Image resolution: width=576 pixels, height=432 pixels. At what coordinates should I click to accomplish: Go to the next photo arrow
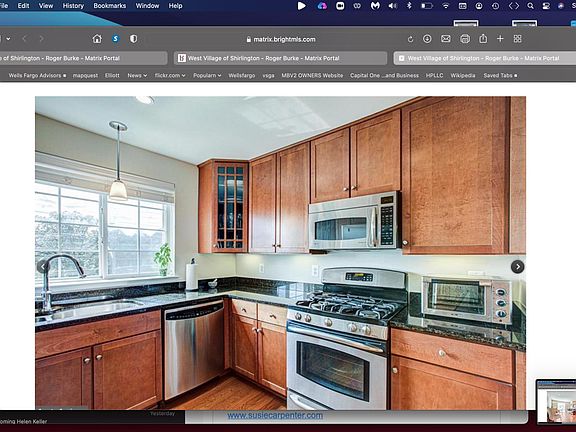point(518,267)
